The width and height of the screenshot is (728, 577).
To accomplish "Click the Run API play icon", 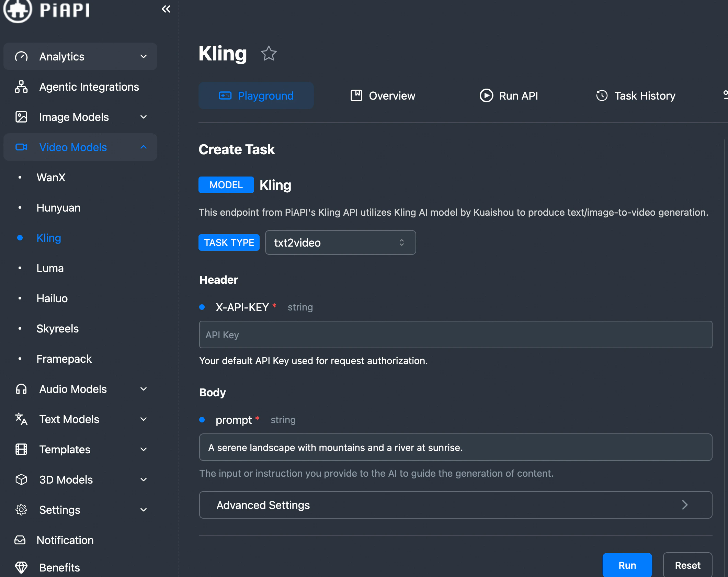I will [x=486, y=95].
